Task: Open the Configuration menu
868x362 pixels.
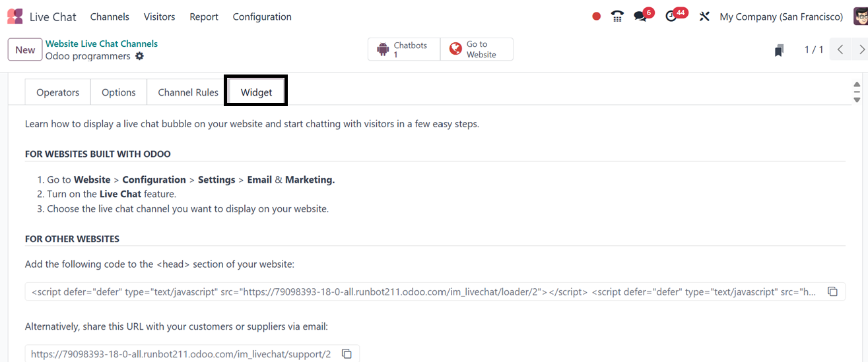Action: coord(262,16)
